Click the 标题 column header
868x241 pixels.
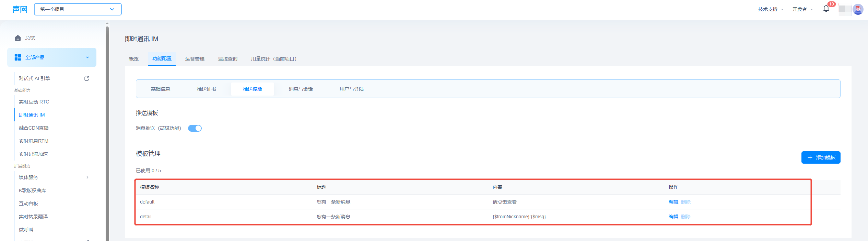point(321,187)
